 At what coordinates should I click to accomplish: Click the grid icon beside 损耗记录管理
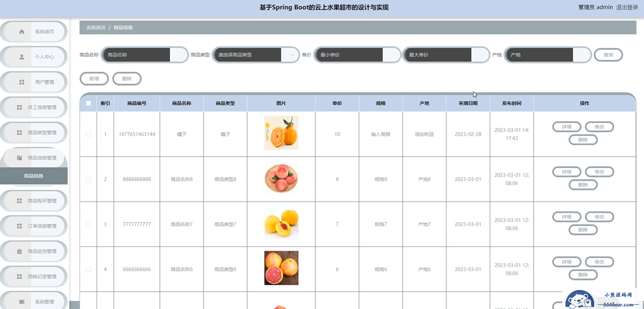(x=19, y=277)
